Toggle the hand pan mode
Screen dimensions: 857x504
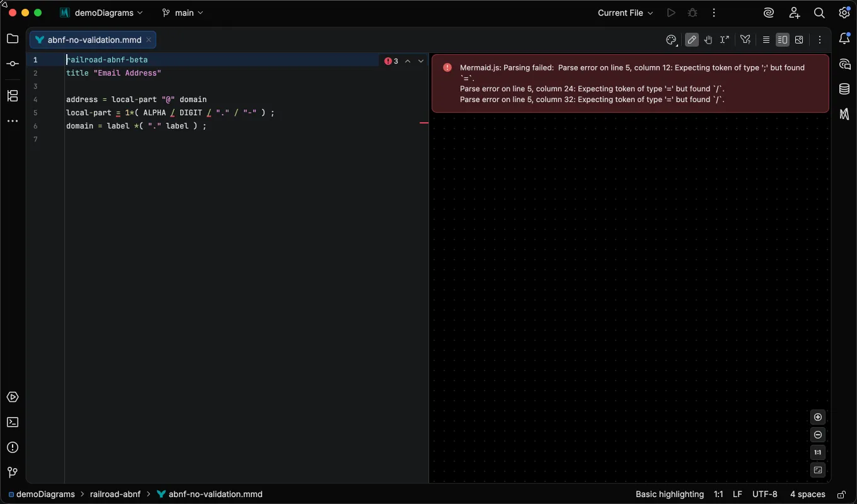click(x=708, y=40)
